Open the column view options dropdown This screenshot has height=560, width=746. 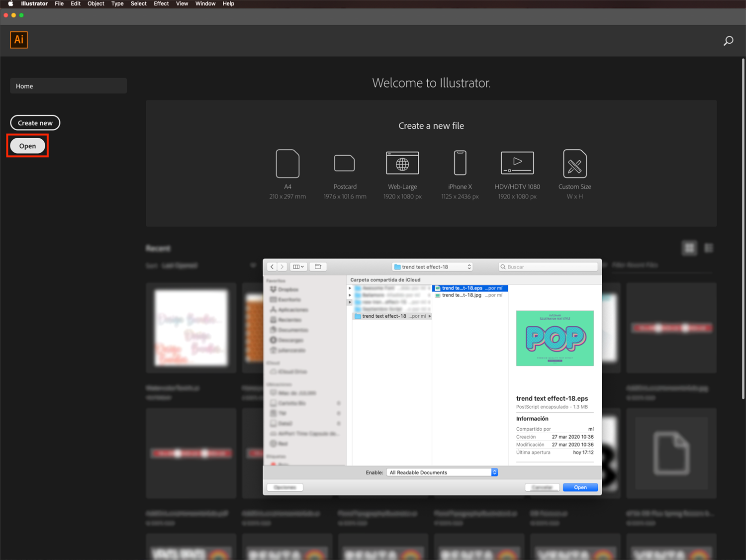pos(298,267)
